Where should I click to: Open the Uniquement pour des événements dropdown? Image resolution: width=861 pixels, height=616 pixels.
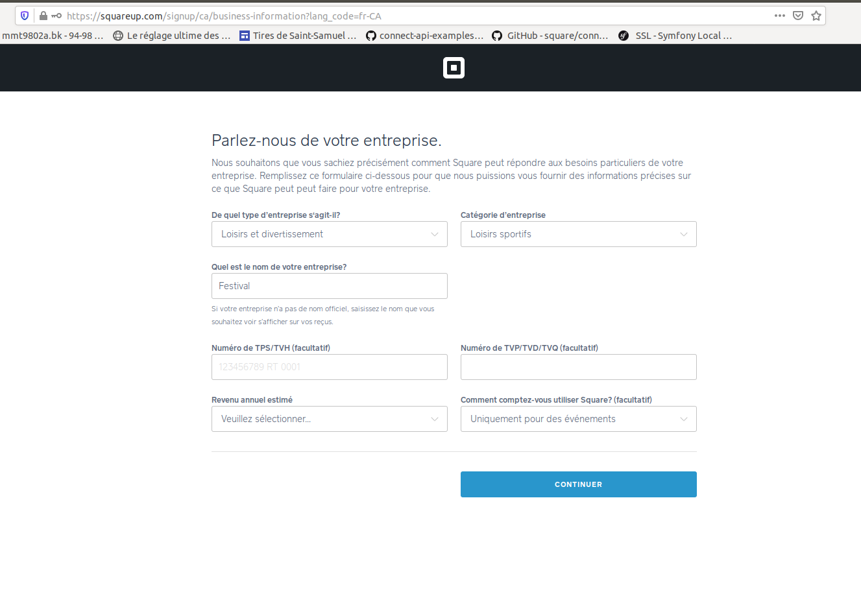(x=579, y=419)
